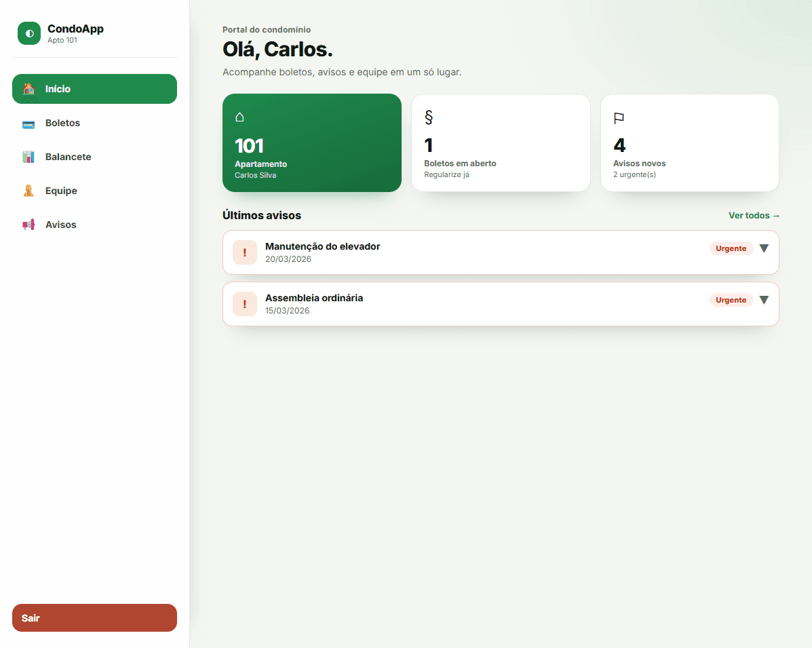Expand the Manutenção do elevador notice arrow

pos(764,248)
